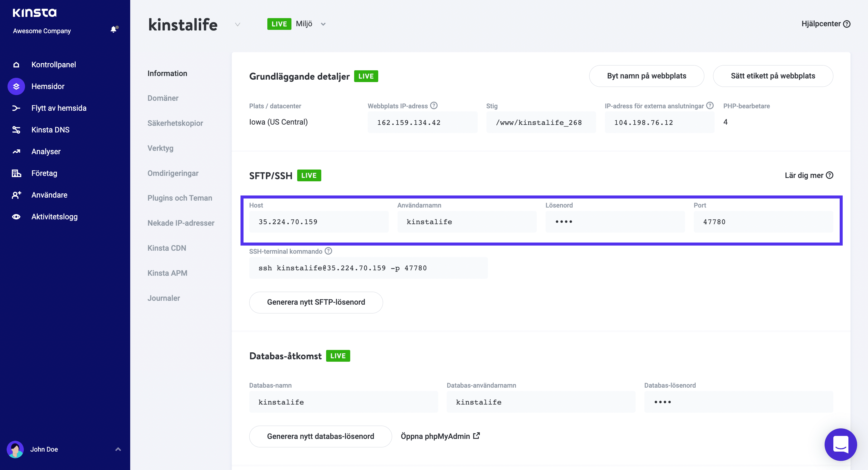Click the Kinsta DNS icon
This screenshot has width=868, height=470.
pos(16,130)
